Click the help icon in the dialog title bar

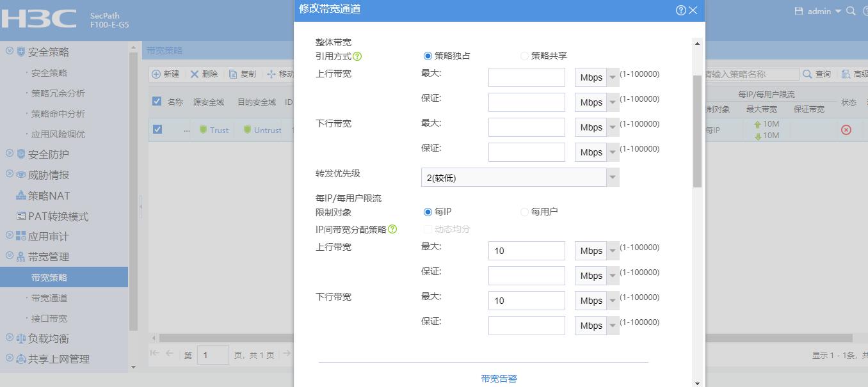coord(681,10)
